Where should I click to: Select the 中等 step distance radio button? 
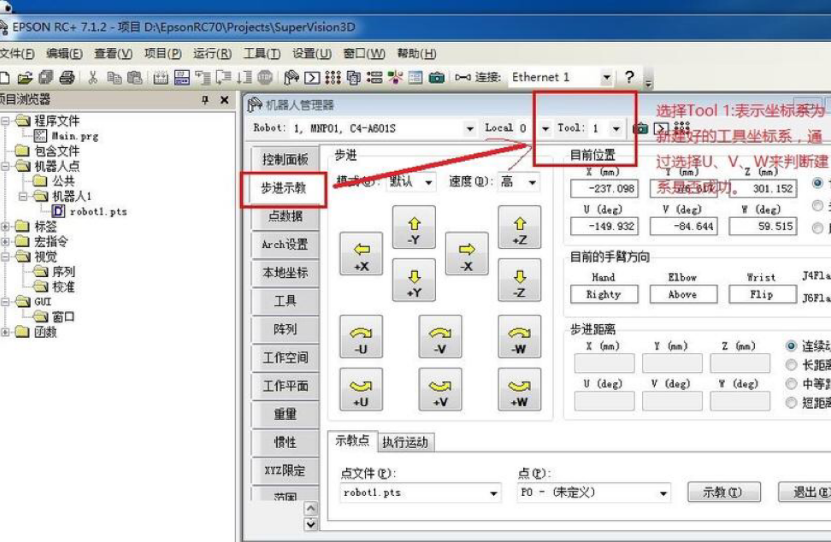791,384
